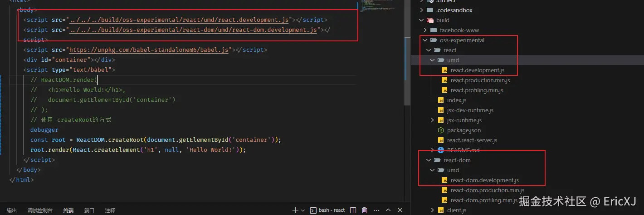Collapse the umd folder under react-dom
Screen dimensions: 644x215
[x=433, y=170]
